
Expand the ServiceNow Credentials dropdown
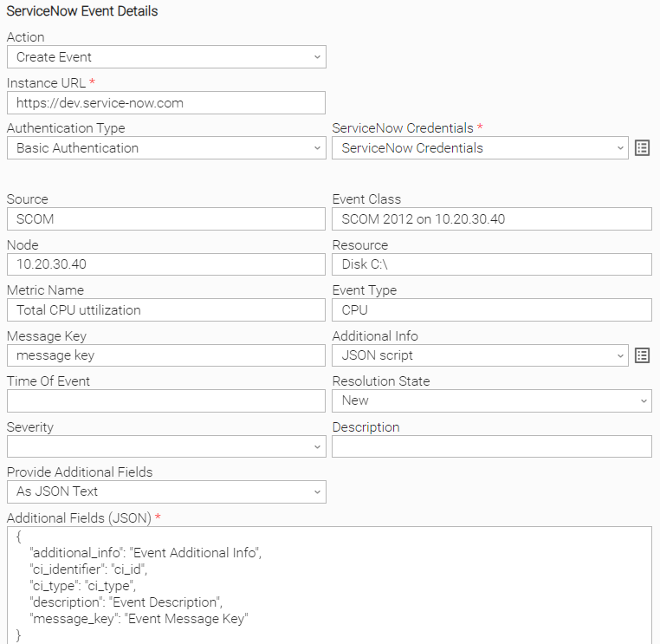click(480, 148)
